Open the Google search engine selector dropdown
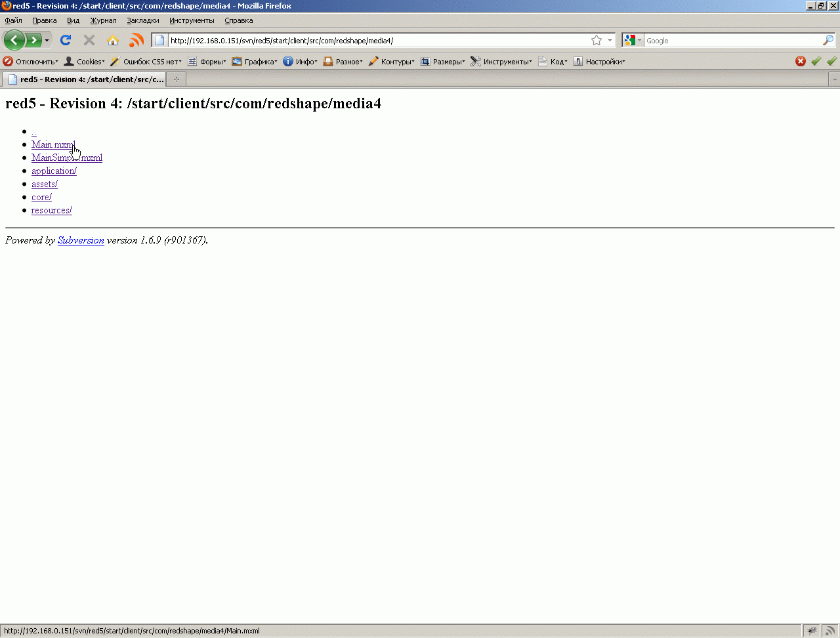This screenshot has height=638, width=840. 633,41
